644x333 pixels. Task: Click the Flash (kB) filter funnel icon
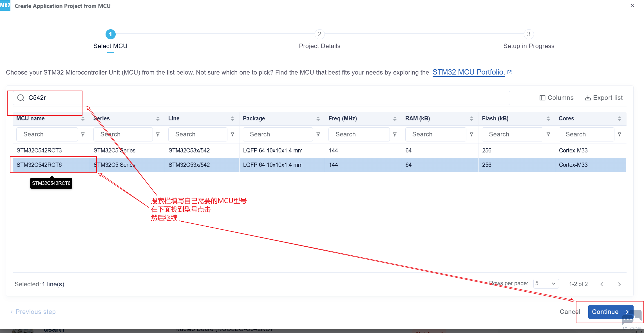tap(548, 134)
